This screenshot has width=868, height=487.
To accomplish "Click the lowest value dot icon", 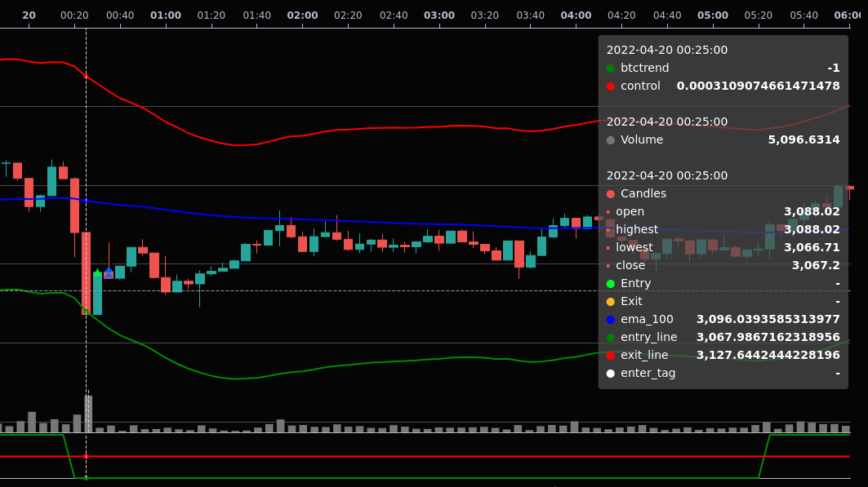I will tap(610, 247).
